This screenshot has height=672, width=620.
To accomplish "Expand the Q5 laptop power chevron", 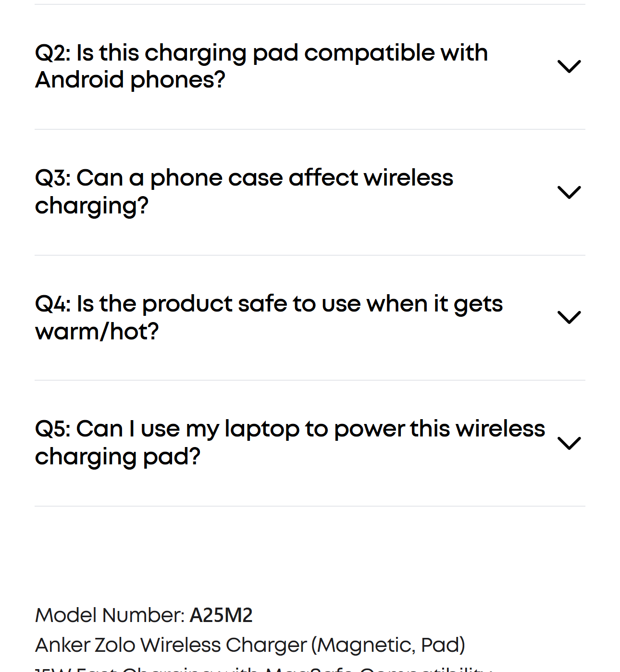I will tap(569, 443).
